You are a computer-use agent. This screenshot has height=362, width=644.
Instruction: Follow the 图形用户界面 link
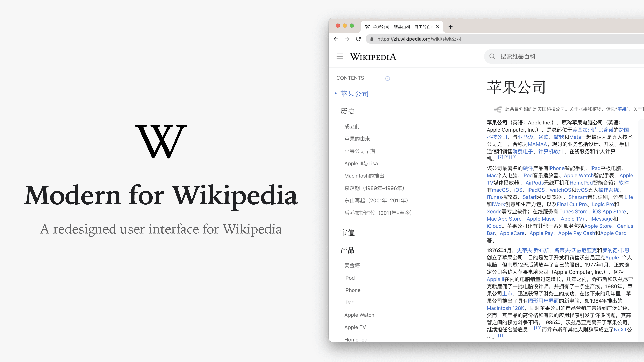[x=543, y=301]
